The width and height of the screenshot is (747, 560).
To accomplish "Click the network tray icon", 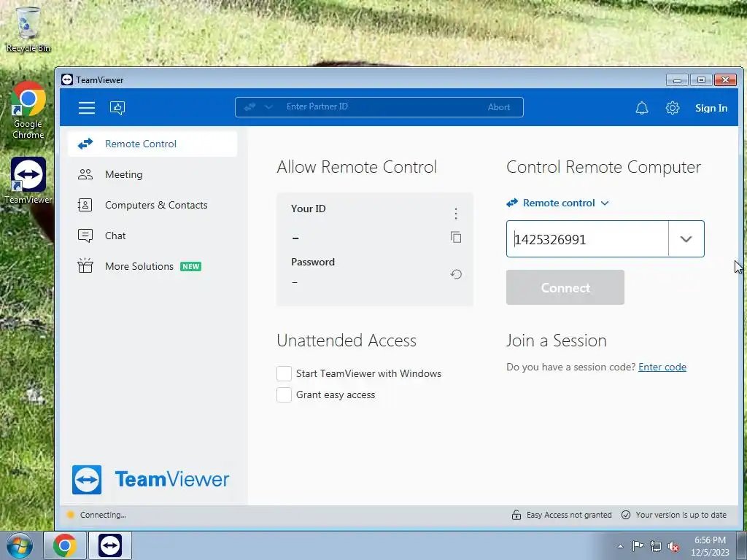I will pyautogui.click(x=656, y=546).
